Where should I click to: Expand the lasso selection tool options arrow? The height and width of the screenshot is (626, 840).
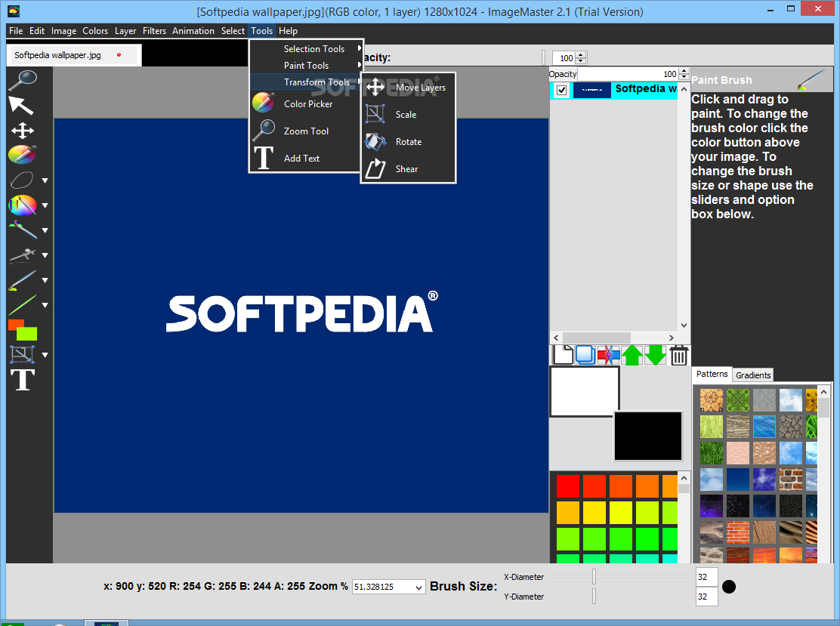coord(45,181)
